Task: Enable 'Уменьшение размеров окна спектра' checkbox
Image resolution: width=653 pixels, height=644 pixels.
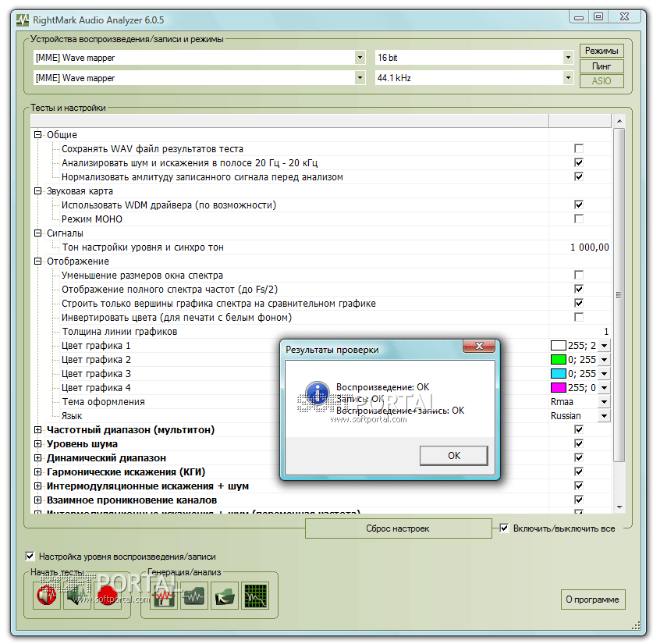Action: pyautogui.click(x=579, y=275)
